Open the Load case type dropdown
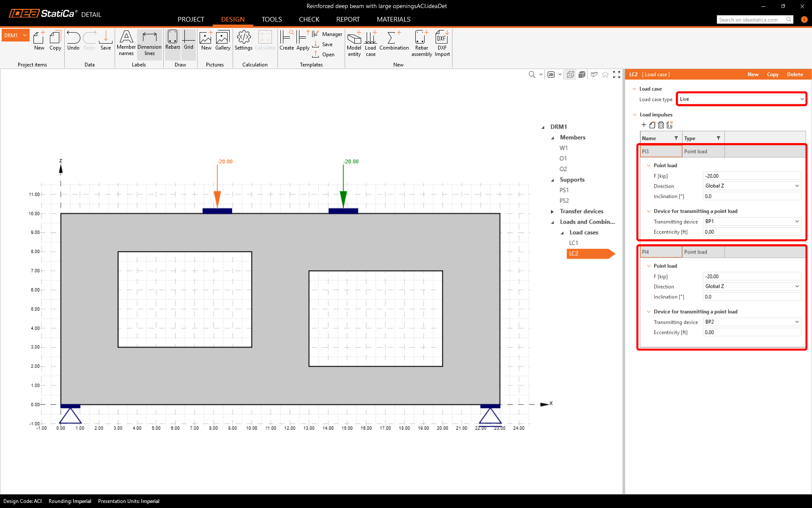This screenshot has height=508, width=812. (x=741, y=99)
